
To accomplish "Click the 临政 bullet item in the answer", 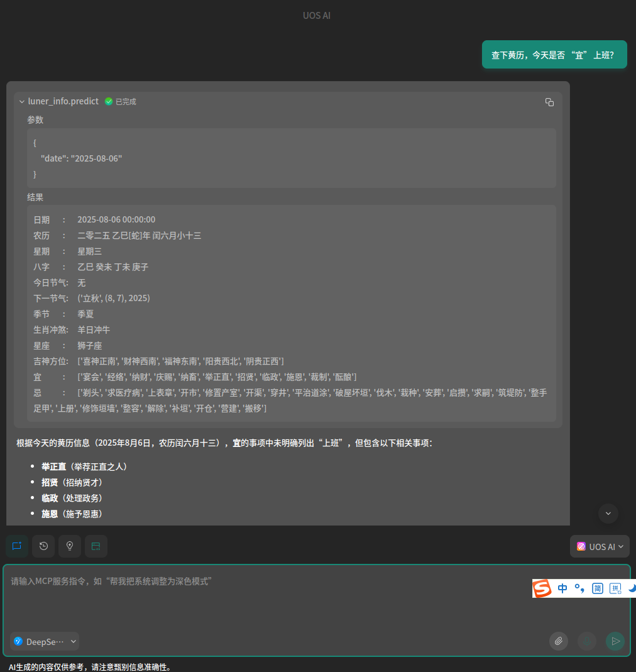I will (72, 498).
